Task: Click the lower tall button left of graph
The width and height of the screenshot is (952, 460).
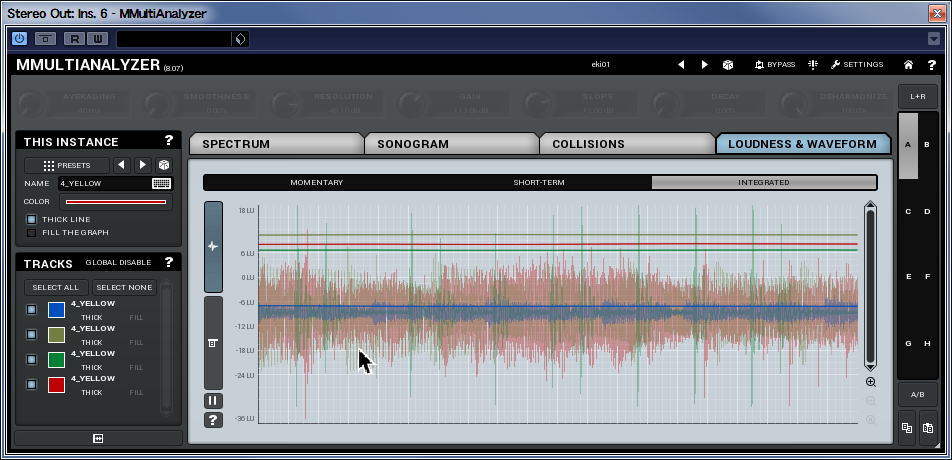Action: click(213, 343)
